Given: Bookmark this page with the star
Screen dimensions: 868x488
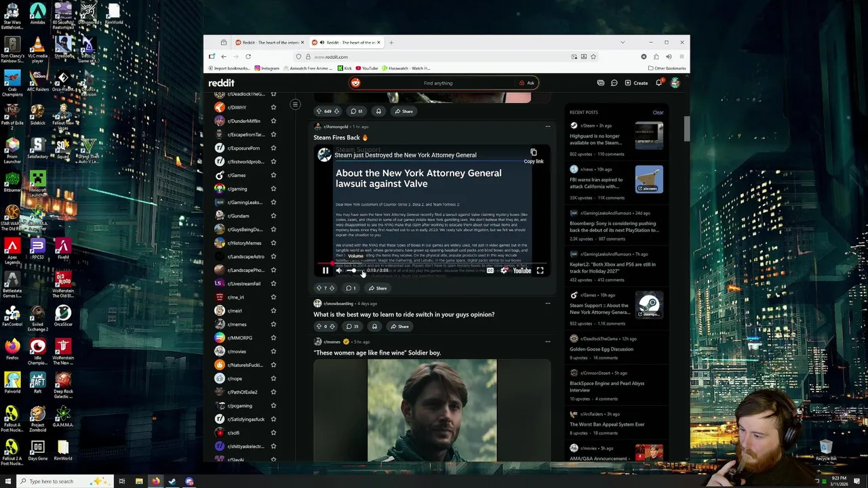Looking at the screenshot, I should (593, 57).
